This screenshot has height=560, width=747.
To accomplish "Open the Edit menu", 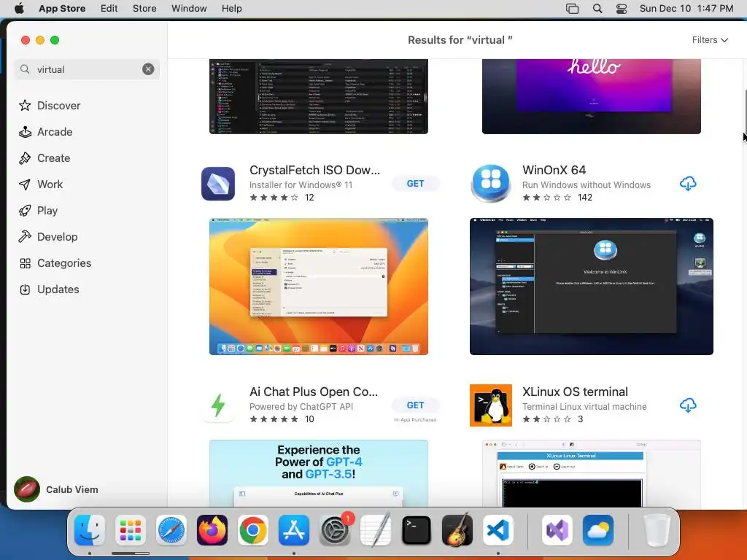I will click(109, 9).
